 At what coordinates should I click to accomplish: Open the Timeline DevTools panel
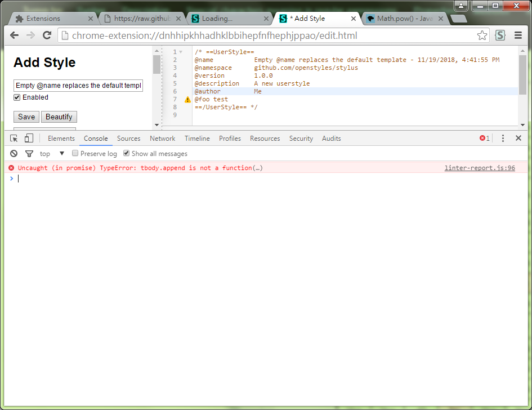click(x=197, y=139)
